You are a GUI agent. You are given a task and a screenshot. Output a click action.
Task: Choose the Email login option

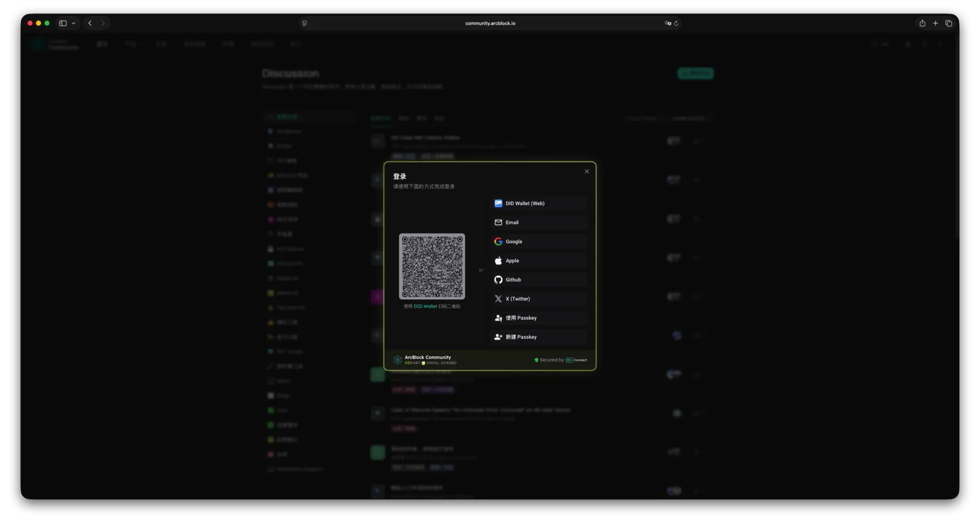point(539,222)
